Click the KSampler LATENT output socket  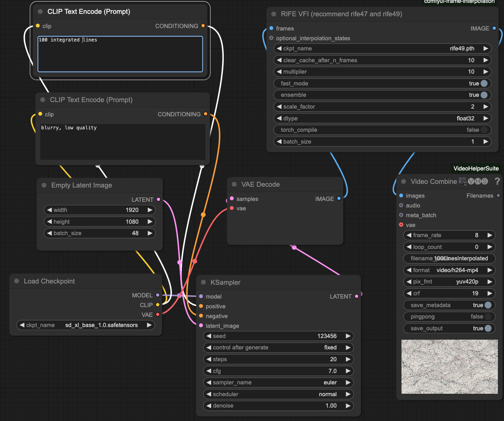coord(357,297)
